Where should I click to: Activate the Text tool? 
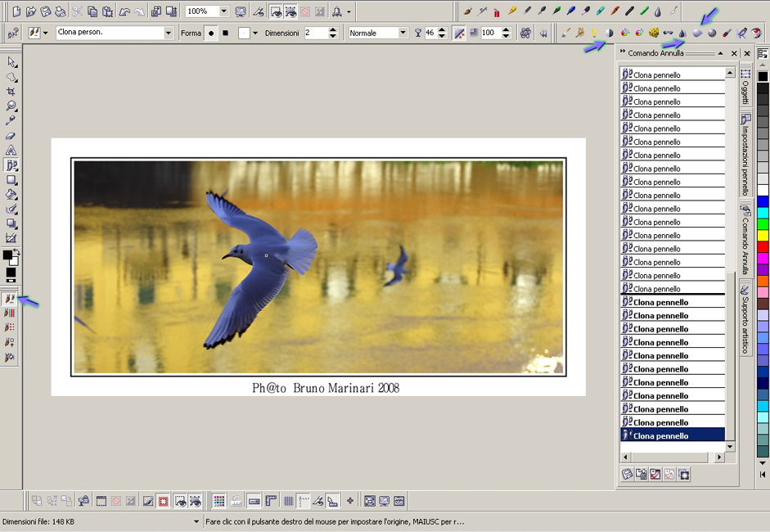coord(11,151)
